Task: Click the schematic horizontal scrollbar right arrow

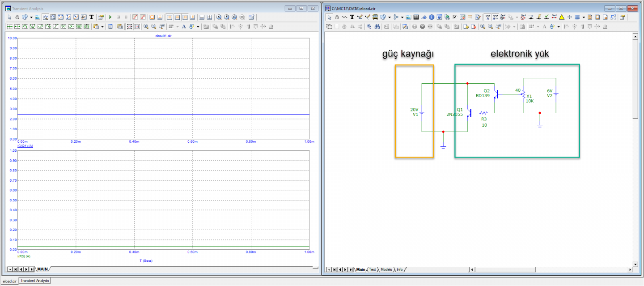Action: coord(631,269)
